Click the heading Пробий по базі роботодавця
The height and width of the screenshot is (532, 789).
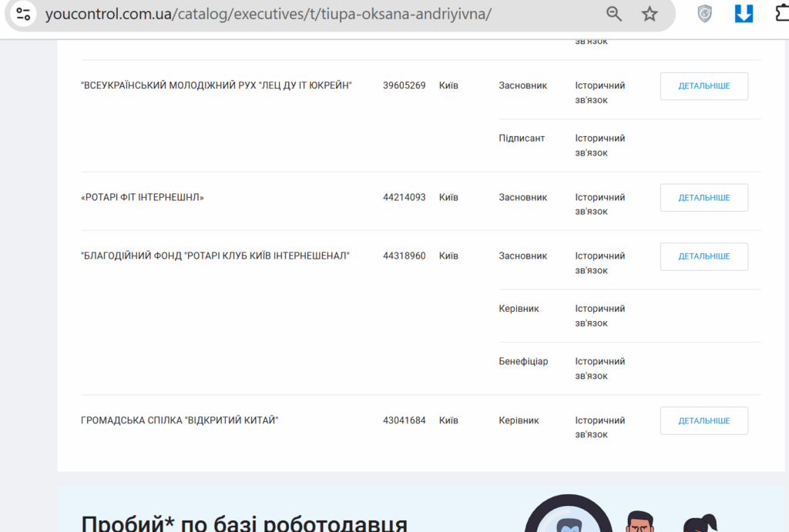click(x=244, y=523)
